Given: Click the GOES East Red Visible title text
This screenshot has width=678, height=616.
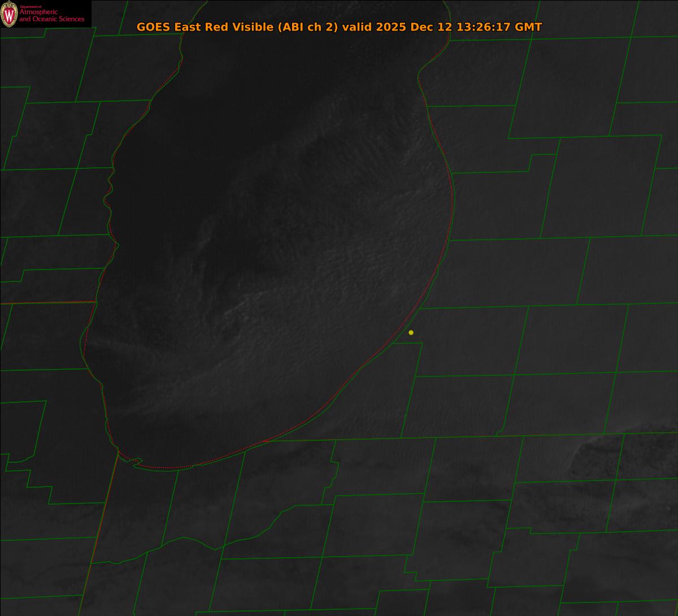Looking at the screenshot, I should [339, 27].
